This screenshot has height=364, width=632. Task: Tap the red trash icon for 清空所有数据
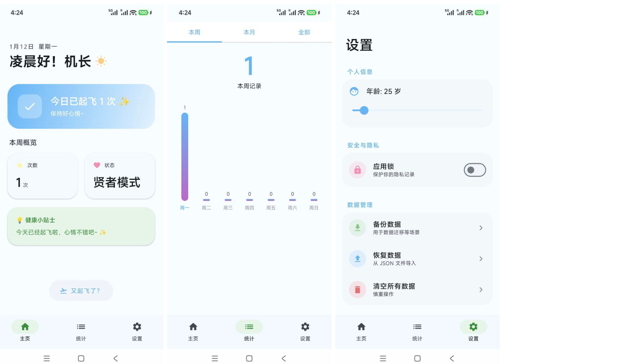click(x=357, y=290)
